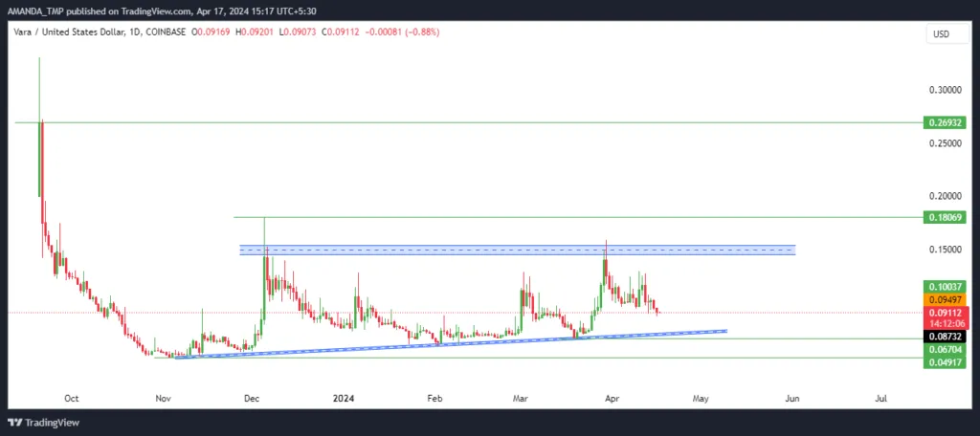Click the Jun label on time axis
The image size is (980, 436).
791,398
